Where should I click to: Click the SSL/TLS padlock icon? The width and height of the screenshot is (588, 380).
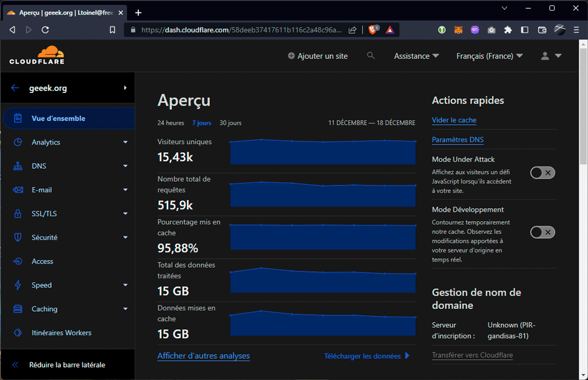click(18, 214)
